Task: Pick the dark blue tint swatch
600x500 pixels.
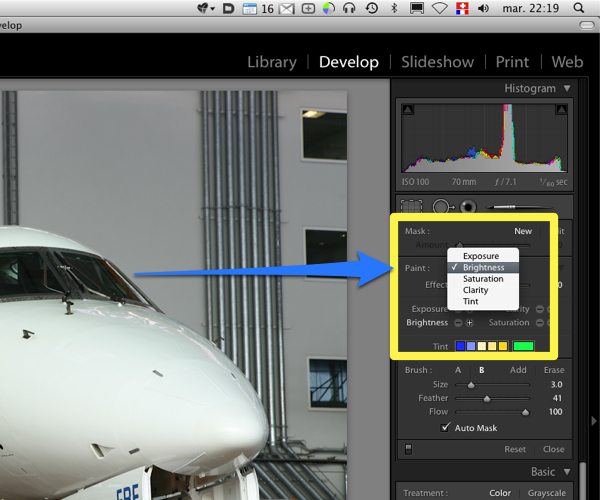Action: click(x=460, y=346)
